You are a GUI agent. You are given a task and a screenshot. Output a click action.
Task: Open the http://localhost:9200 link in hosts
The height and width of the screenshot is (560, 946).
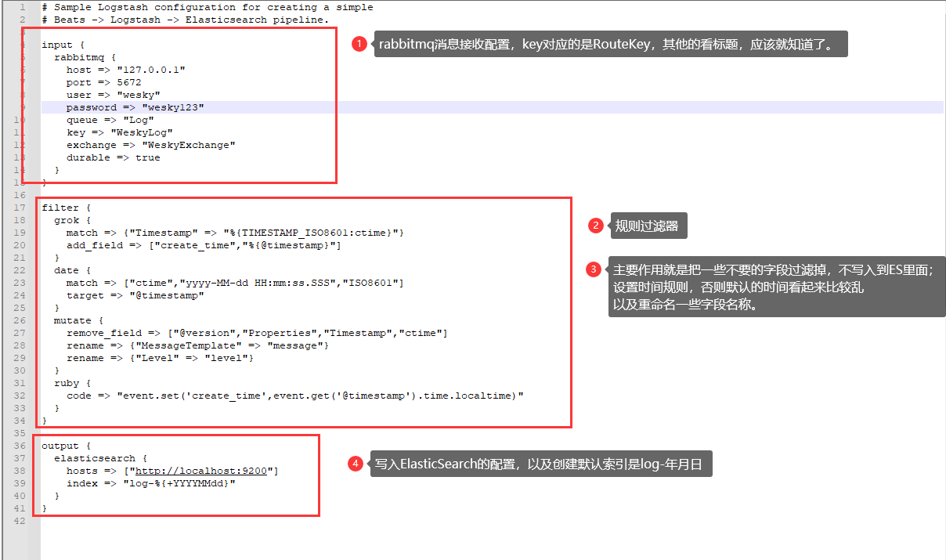click(201, 471)
